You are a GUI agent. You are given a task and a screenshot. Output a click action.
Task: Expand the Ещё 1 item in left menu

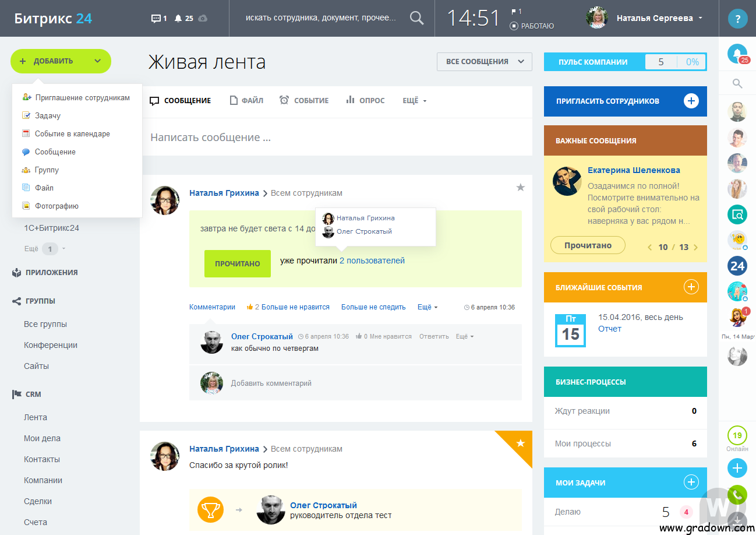[45, 249]
